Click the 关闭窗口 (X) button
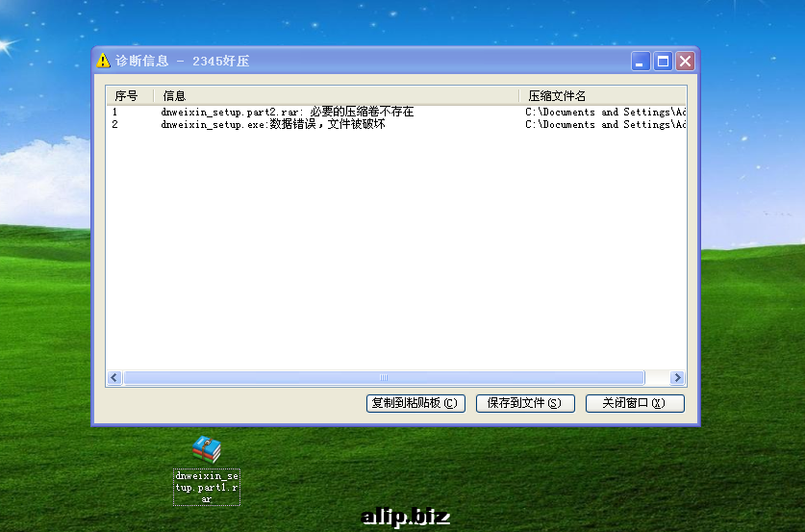 [635, 403]
